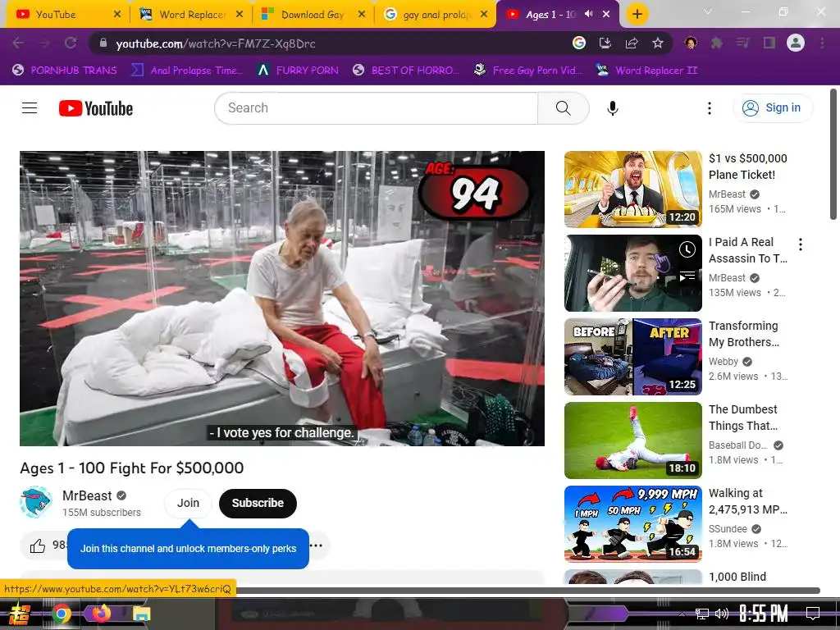Open the tab search chevron
Image resolution: width=840 pixels, height=630 pixels.
coord(708,11)
